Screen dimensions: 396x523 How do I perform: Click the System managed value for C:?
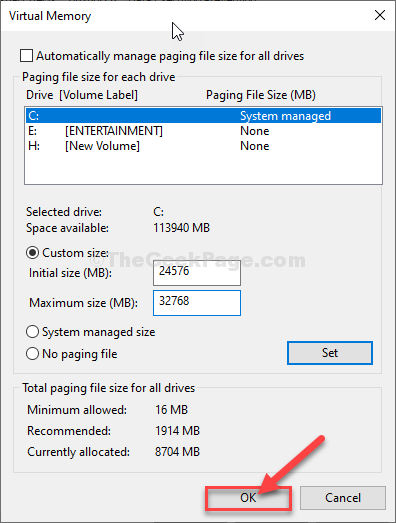pyautogui.click(x=286, y=116)
